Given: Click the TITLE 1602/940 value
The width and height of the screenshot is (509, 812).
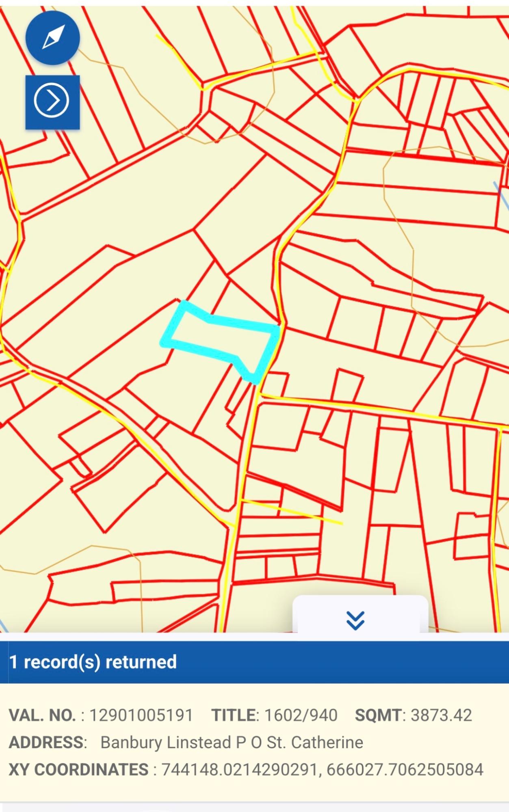Looking at the screenshot, I should click(x=301, y=715).
